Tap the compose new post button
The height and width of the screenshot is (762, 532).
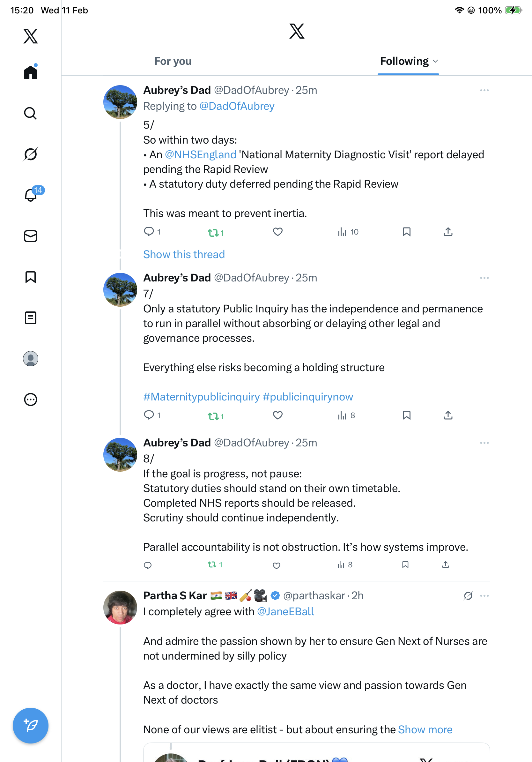31,726
